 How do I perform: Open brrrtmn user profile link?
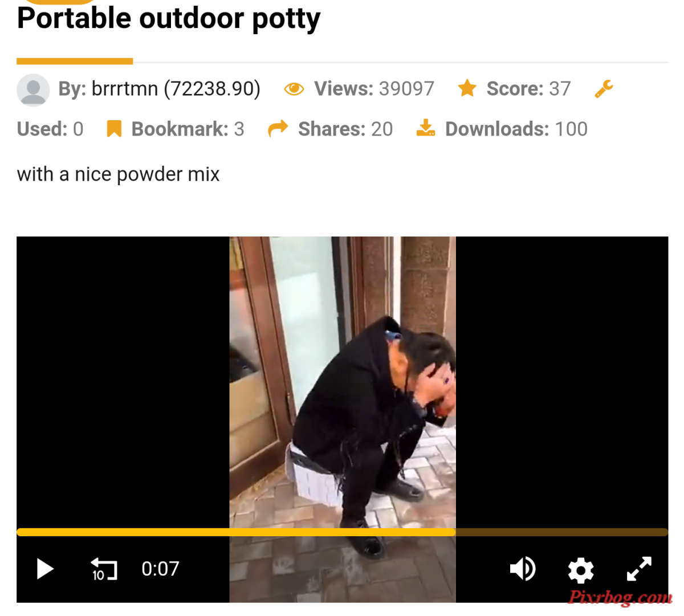125,89
